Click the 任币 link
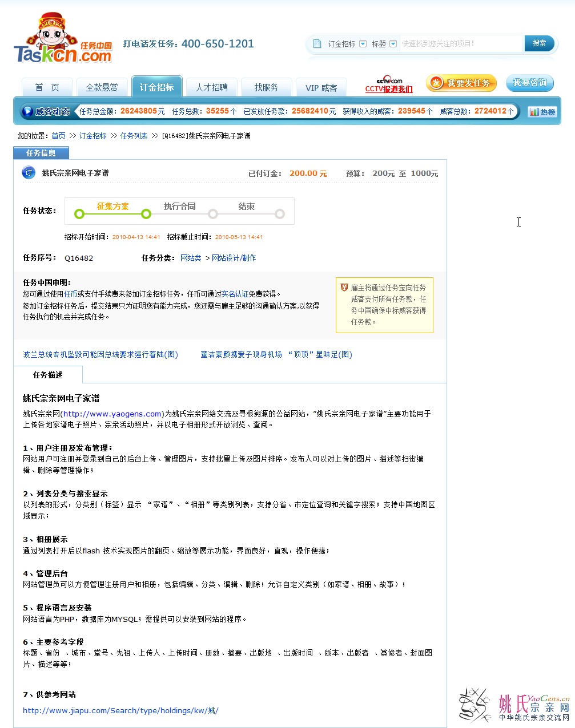This screenshot has width=575, height=728. (71, 294)
